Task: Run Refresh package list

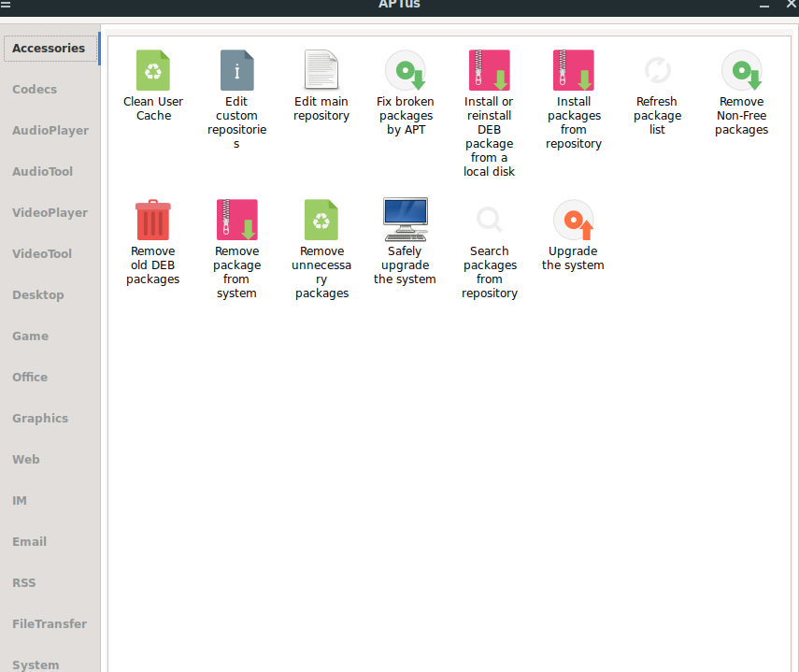Action: (x=657, y=70)
